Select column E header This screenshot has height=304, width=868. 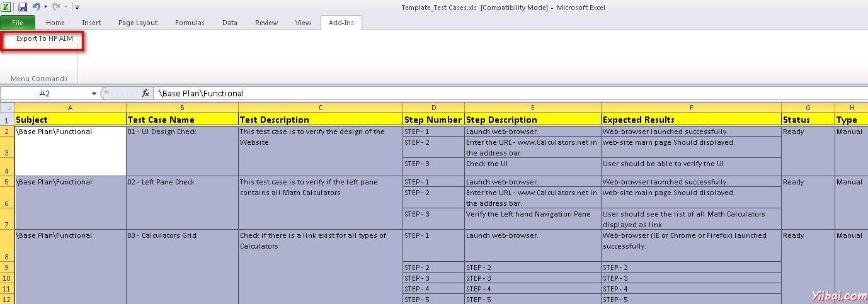tap(533, 108)
